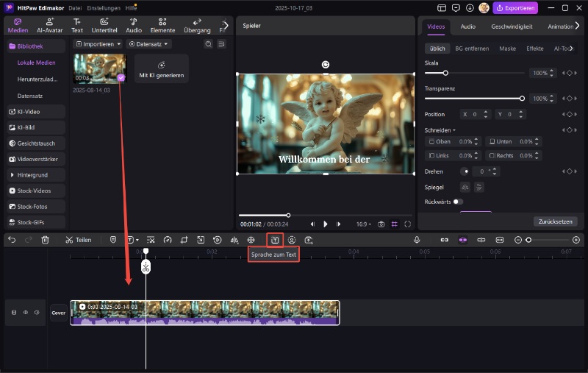588x373 pixels.
Task: Zoom out timeline with minus icon
Action: 518,240
